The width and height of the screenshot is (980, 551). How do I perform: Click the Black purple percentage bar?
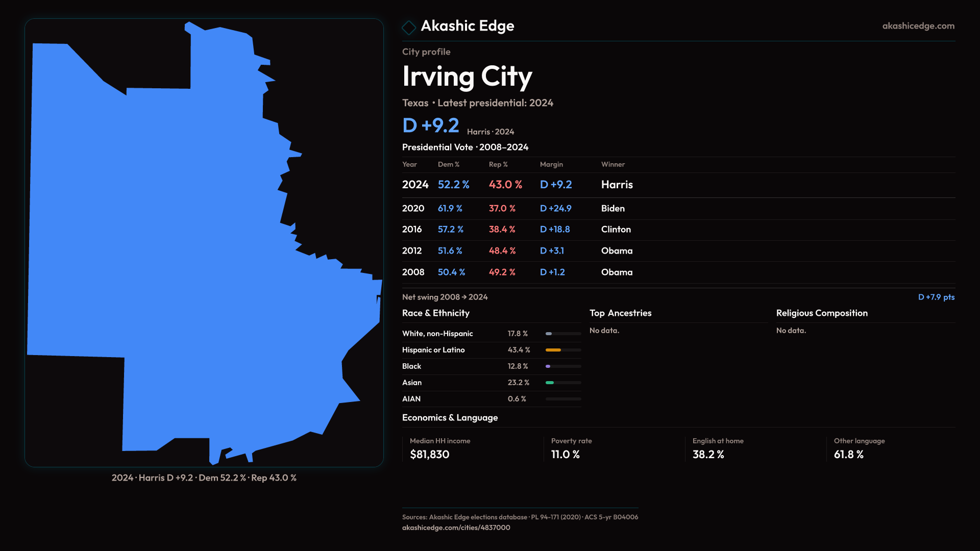(548, 366)
